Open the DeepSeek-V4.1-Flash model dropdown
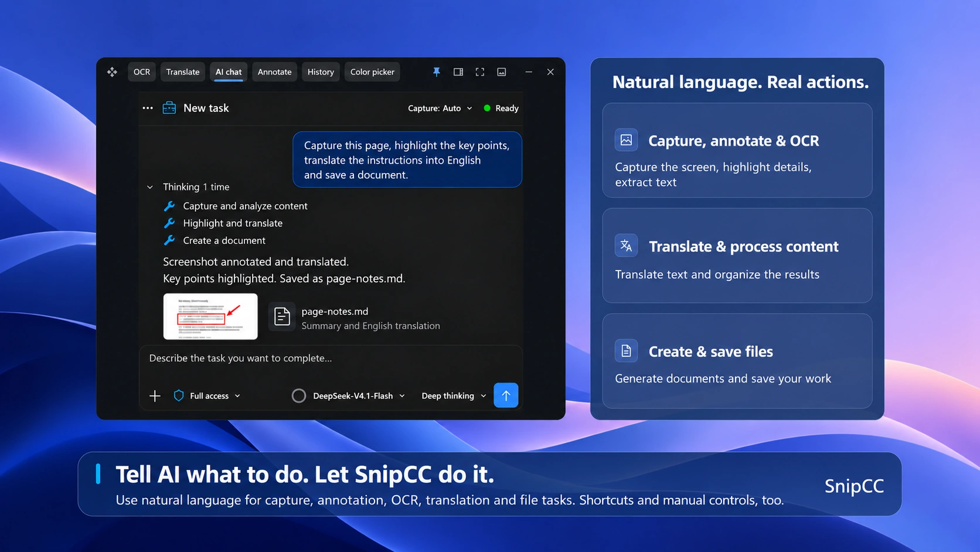The height and width of the screenshot is (552, 980). [359, 396]
